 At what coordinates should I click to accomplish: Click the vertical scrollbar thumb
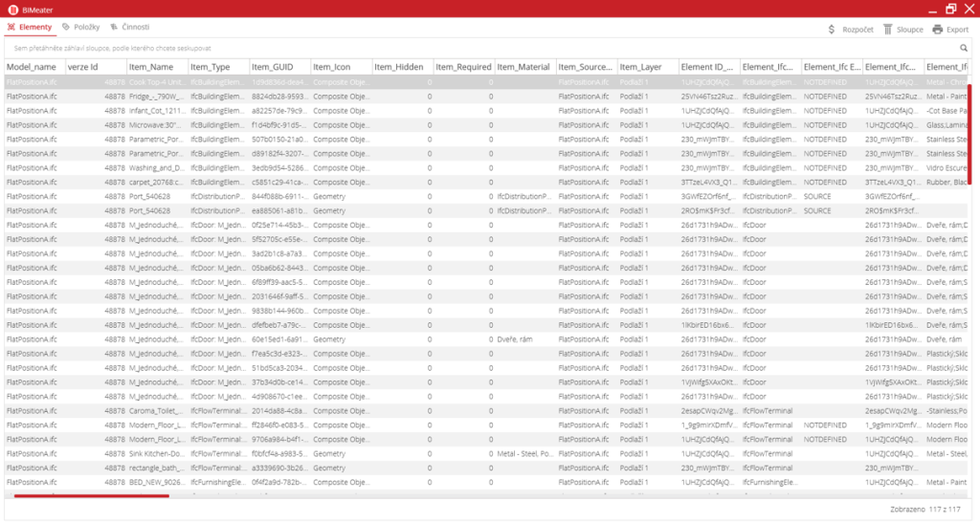pyautogui.click(x=969, y=134)
